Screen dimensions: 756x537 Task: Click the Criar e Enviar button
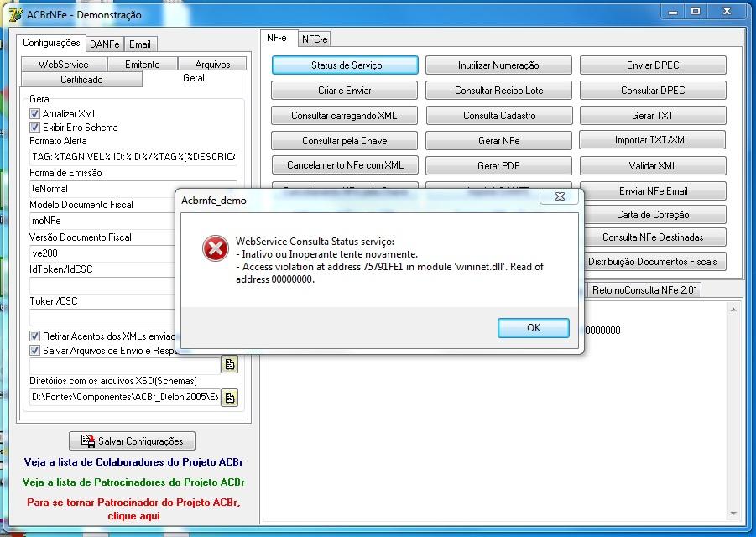(344, 90)
